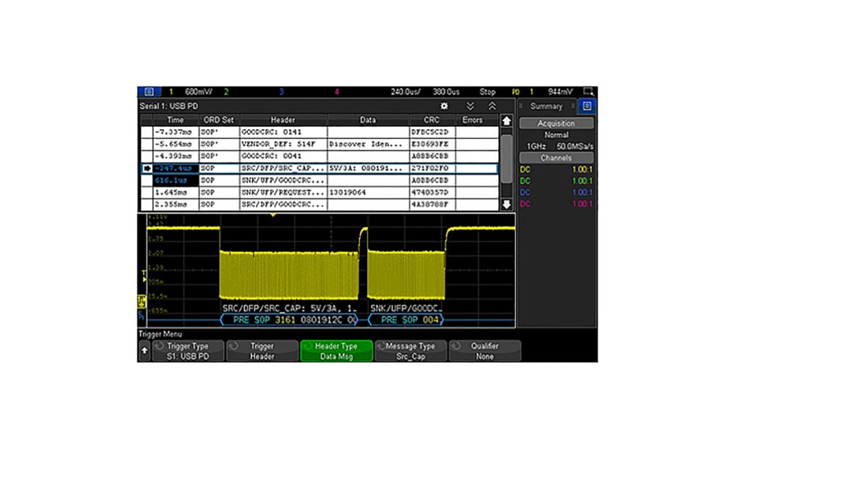Select the Header Type Data Msg softkey
The image size is (868, 488).
[336, 350]
